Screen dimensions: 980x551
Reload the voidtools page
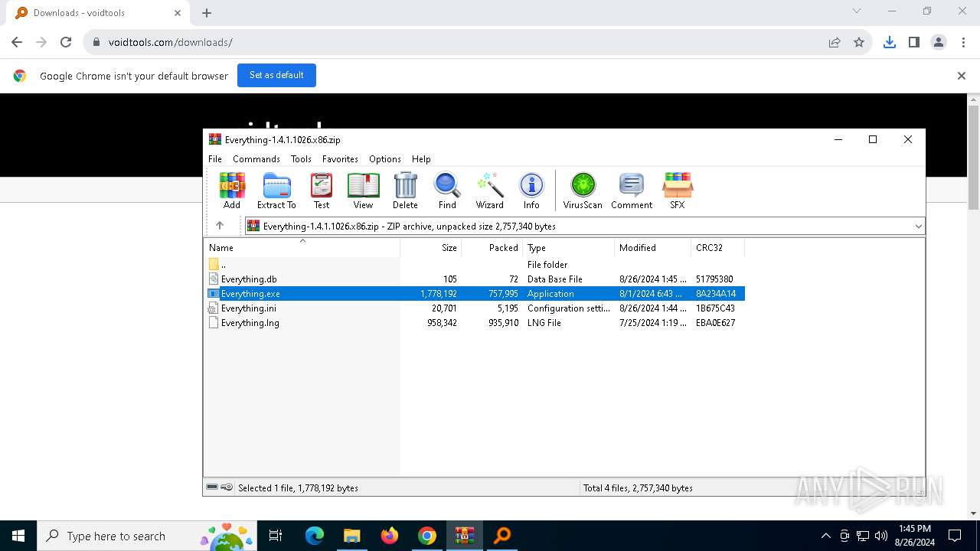tap(66, 42)
